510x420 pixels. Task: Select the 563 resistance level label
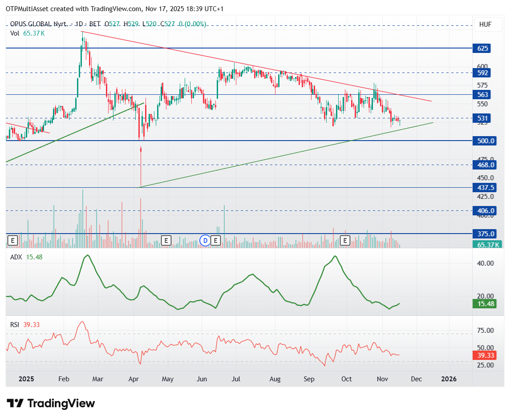pos(483,95)
